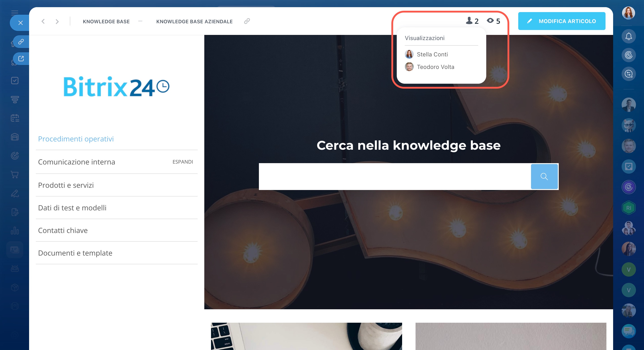The image size is (644, 350).
Task: Click the Modifica Articolo button
Action: [561, 21]
